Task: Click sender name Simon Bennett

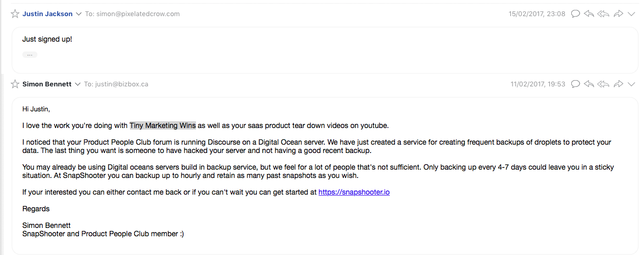Action: point(47,84)
